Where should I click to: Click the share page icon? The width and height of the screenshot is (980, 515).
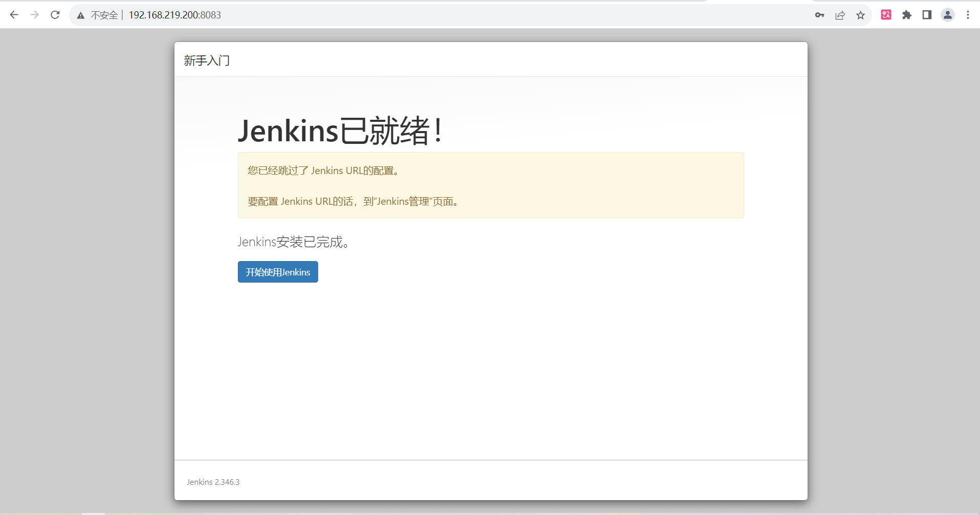pos(840,15)
